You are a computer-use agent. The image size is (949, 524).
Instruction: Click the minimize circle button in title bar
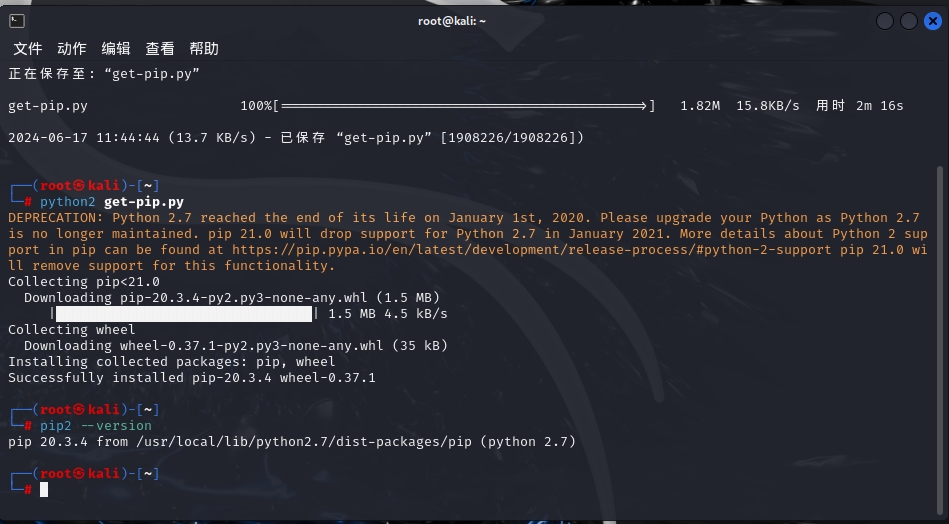[885, 21]
